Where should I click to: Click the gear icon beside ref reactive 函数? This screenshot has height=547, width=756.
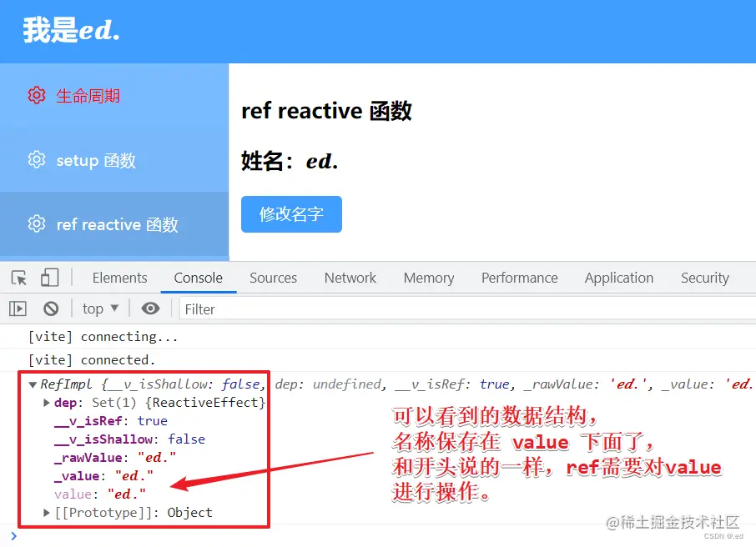pyautogui.click(x=37, y=223)
